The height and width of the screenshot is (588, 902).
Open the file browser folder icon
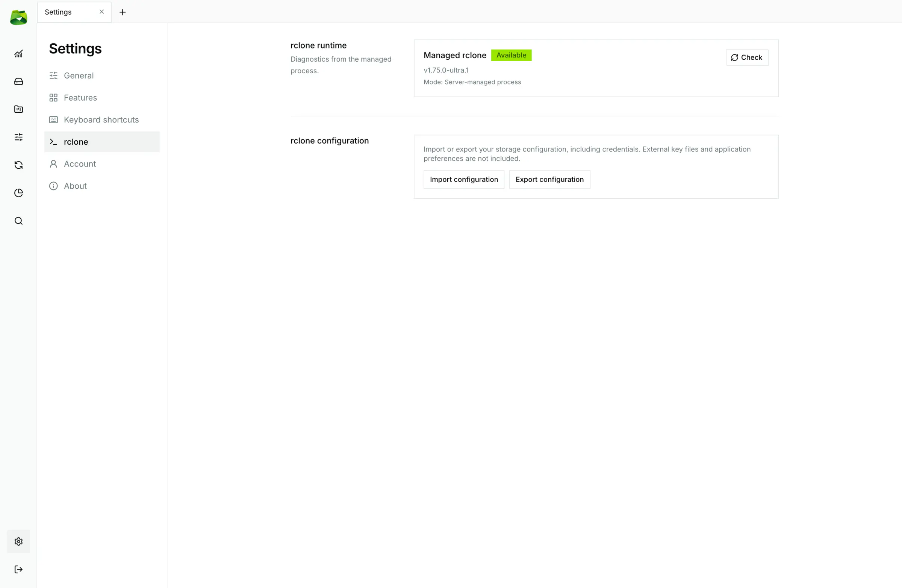coord(18,109)
